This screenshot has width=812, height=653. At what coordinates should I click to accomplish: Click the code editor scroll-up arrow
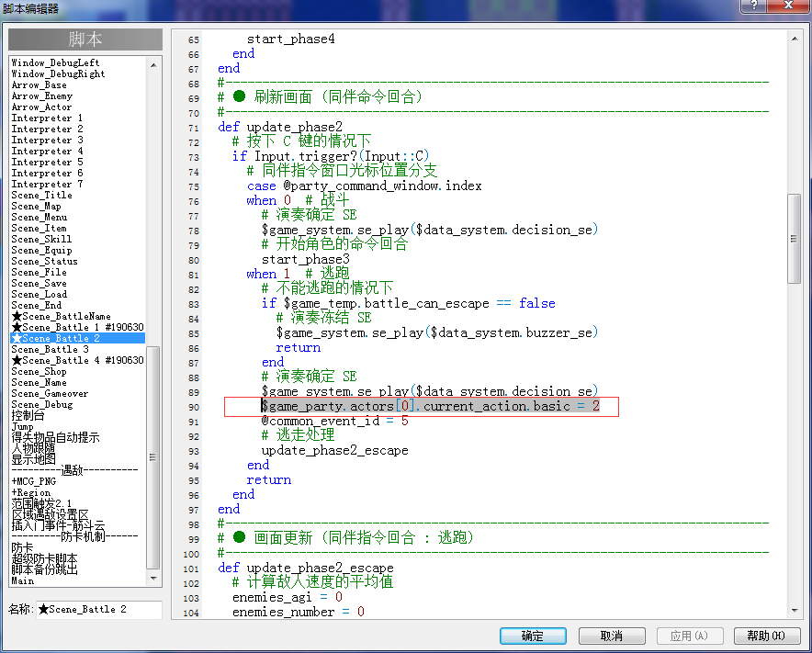(x=795, y=39)
